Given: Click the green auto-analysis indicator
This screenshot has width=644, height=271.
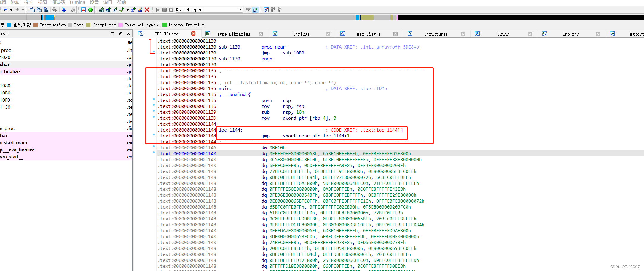Looking at the screenshot, I should pos(90,10).
